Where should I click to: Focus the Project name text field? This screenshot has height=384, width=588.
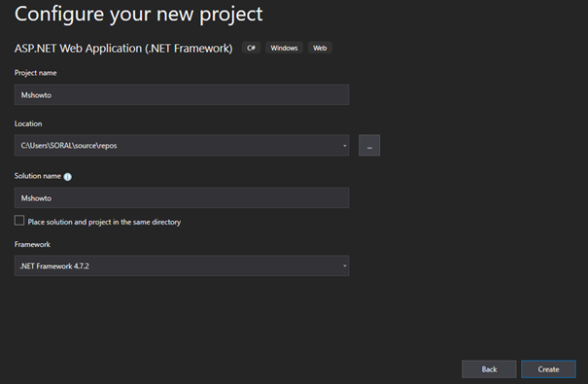pyautogui.click(x=182, y=94)
